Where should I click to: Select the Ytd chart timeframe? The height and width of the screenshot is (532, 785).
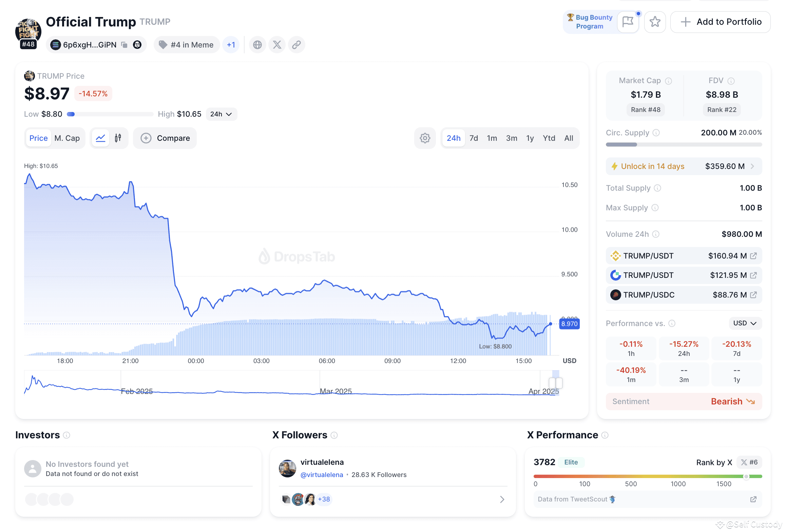tap(549, 138)
